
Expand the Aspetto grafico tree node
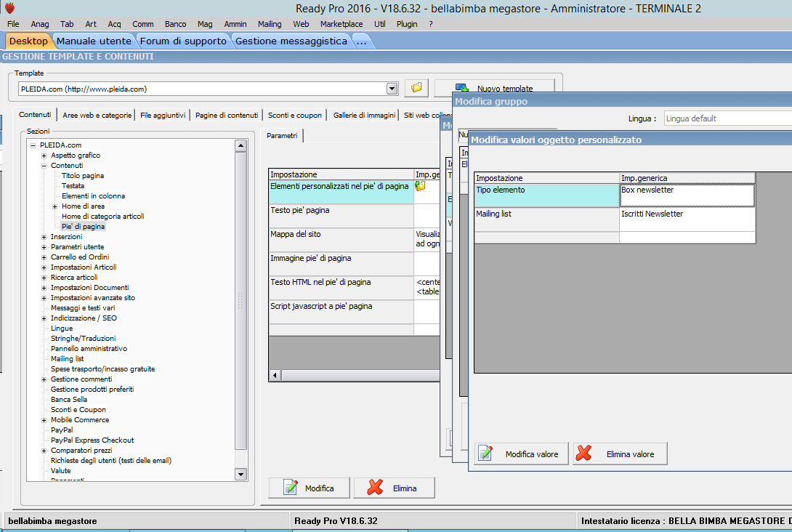pyautogui.click(x=44, y=156)
